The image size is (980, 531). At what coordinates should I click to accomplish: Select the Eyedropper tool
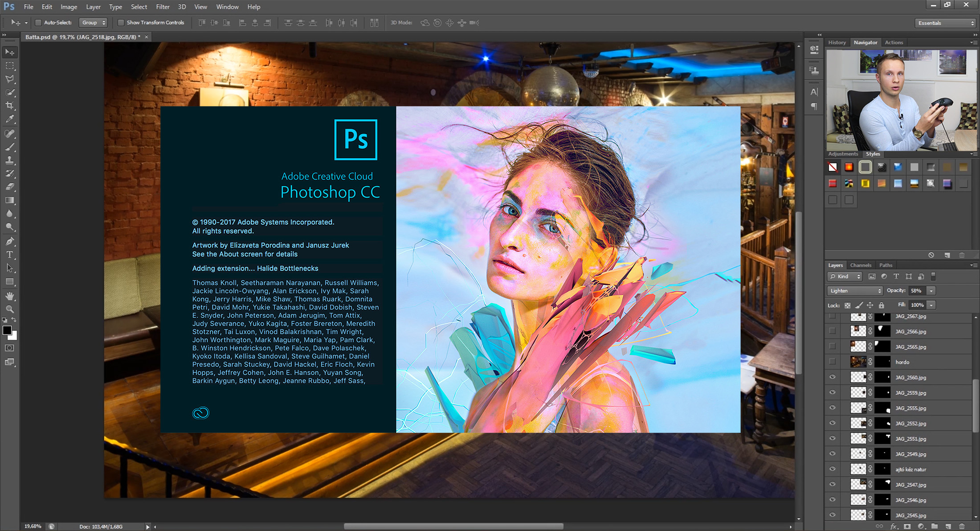tap(9, 119)
